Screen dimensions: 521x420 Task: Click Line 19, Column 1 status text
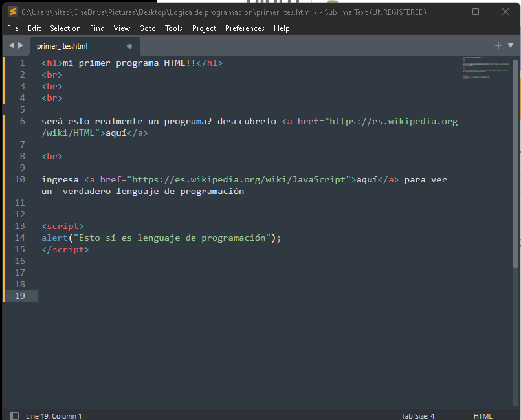[x=54, y=416]
